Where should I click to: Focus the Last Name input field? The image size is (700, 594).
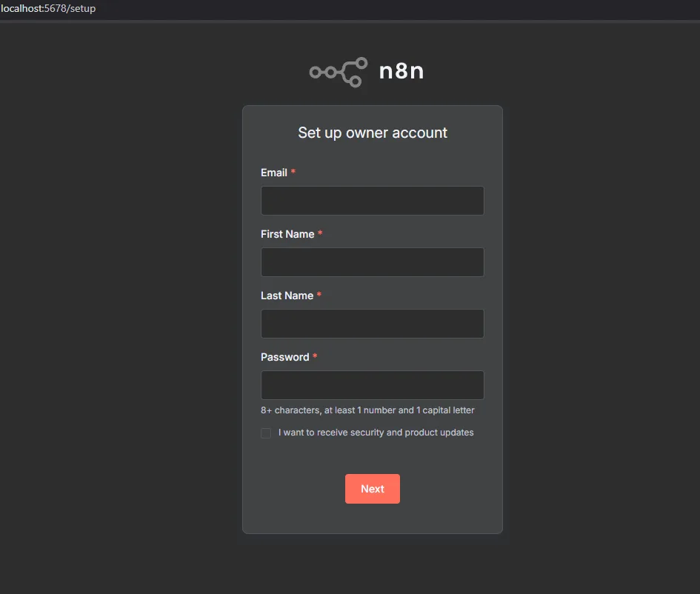tap(372, 324)
